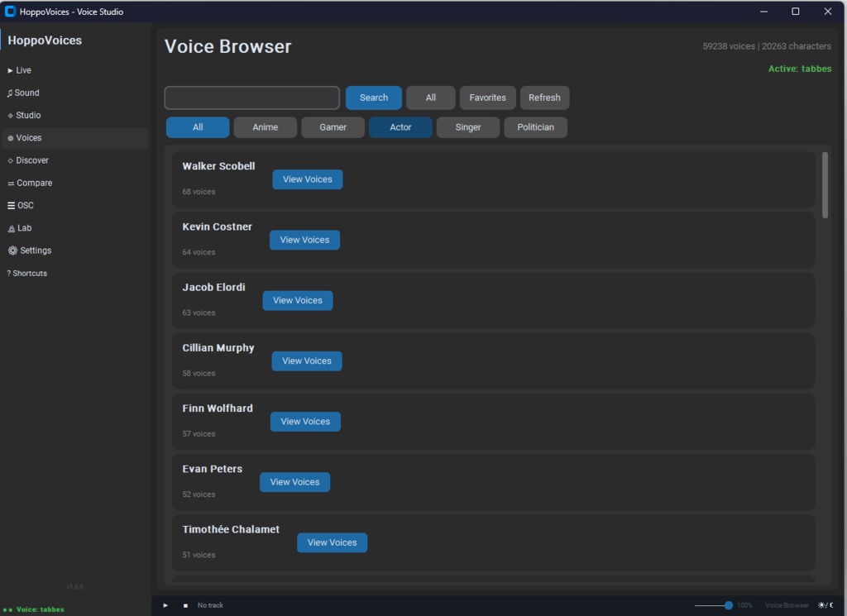View voices for Jacob Elordi
Screen dimensions: 847x616
click(298, 300)
